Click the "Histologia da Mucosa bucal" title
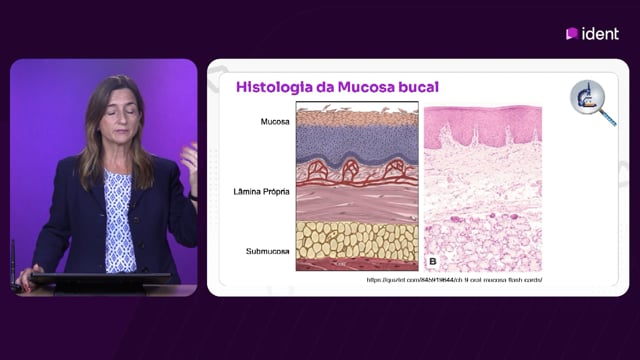Image resolution: width=640 pixels, height=360 pixels. pyautogui.click(x=337, y=87)
